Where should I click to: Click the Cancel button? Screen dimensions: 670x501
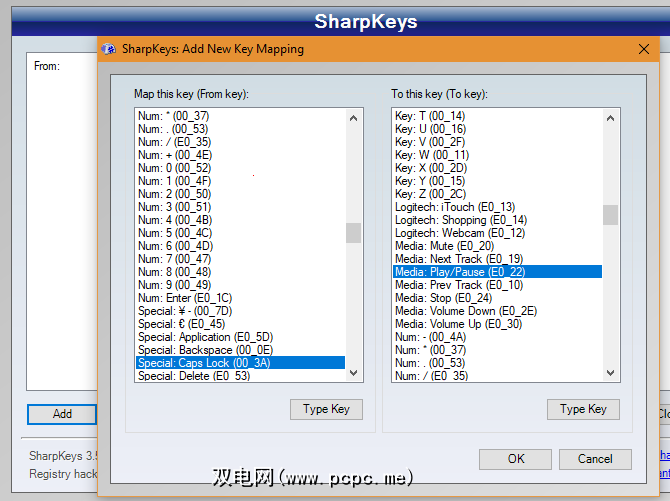click(595, 459)
